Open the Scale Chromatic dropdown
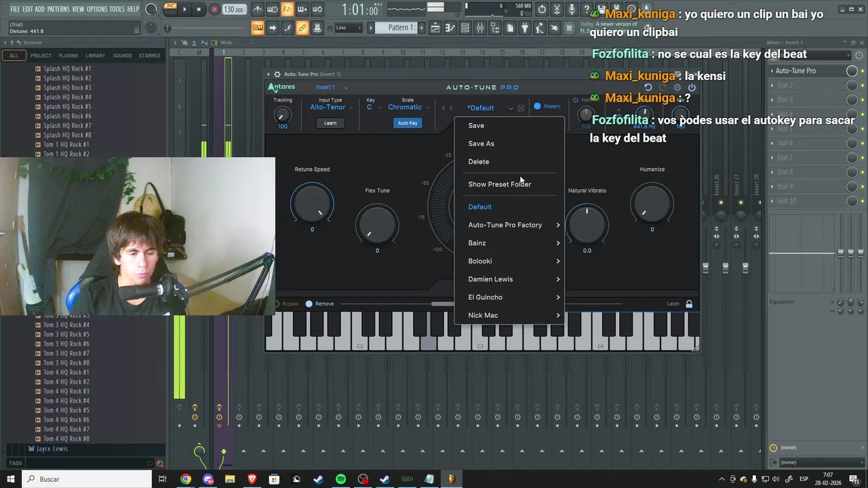 click(408, 107)
